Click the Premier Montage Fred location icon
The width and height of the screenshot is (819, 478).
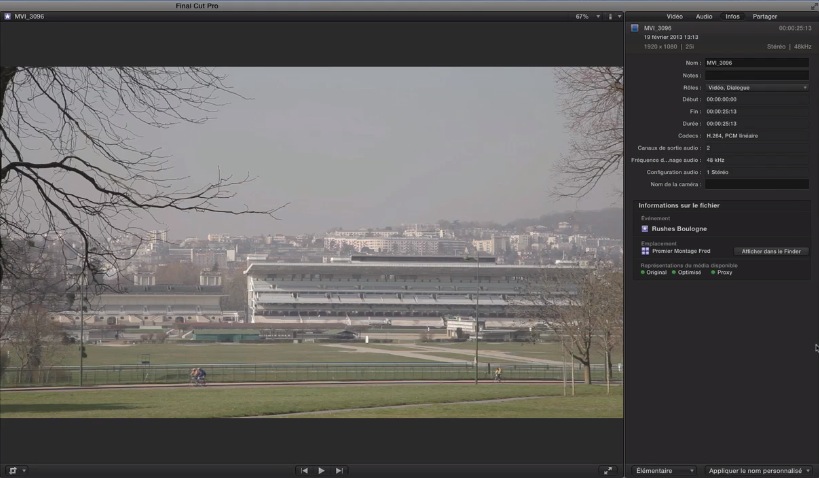pos(645,251)
